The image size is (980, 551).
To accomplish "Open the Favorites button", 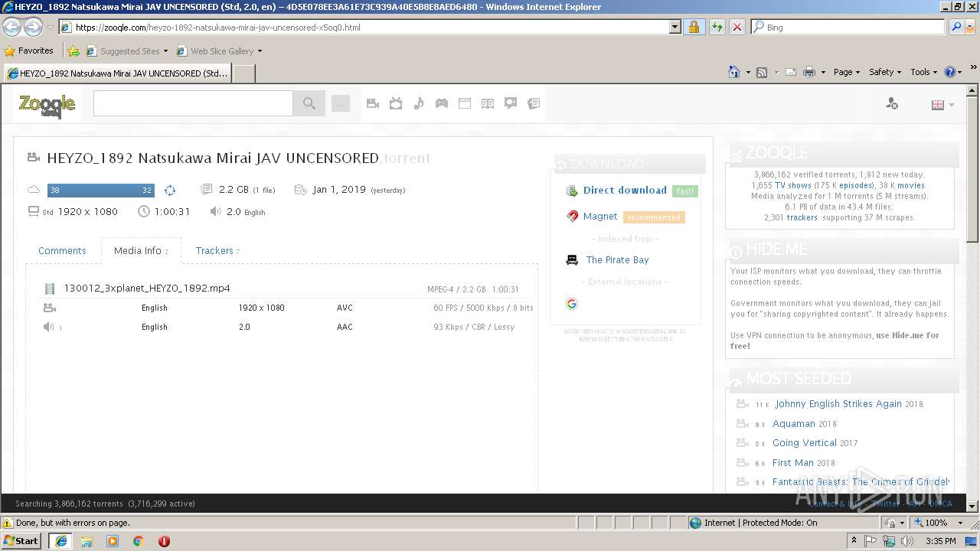I will pos(29,51).
